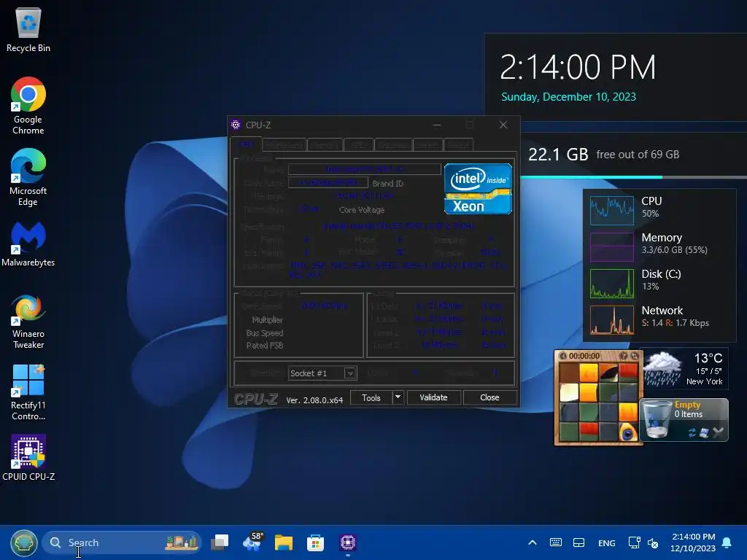The width and height of the screenshot is (747, 560).
Task: Click the virtual touchpad tray icon
Action: click(x=578, y=542)
